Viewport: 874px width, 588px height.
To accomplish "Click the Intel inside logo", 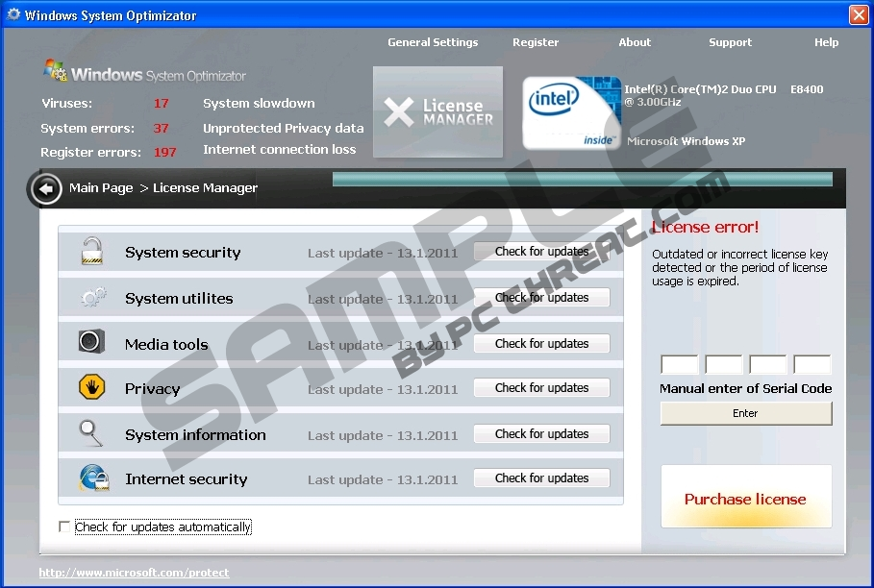I will [571, 112].
